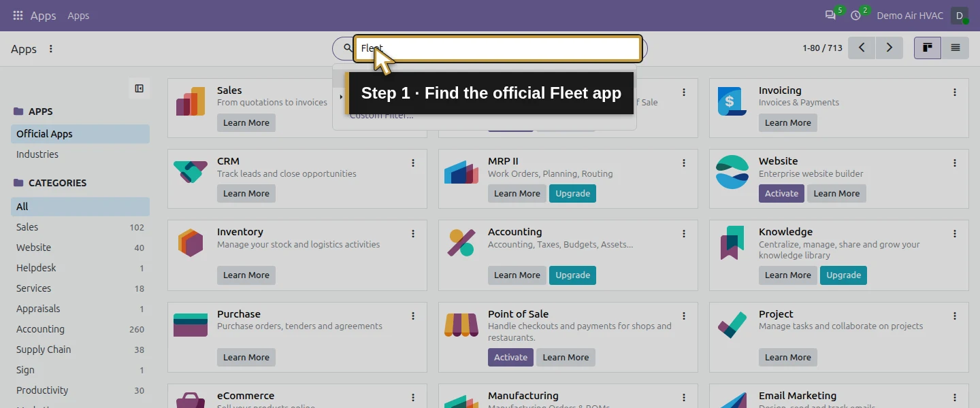The width and height of the screenshot is (980, 408).
Task: Click the Knowledge app icon
Action: (x=732, y=243)
